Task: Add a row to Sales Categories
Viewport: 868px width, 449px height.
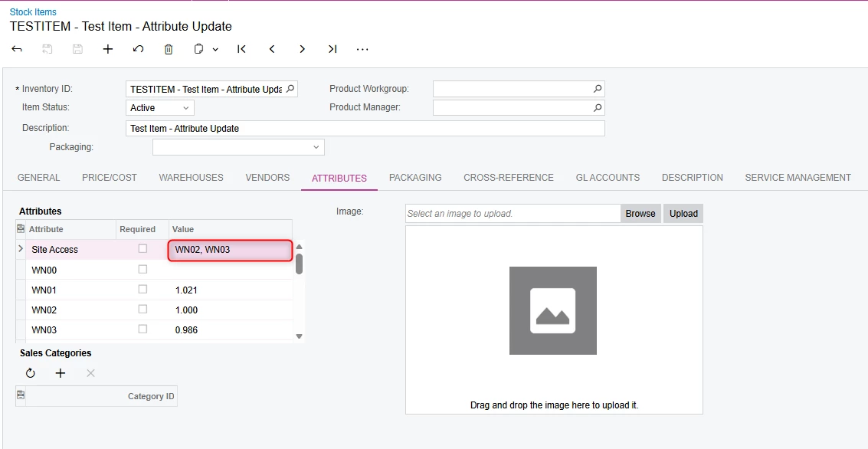Action: (x=61, y=373)
